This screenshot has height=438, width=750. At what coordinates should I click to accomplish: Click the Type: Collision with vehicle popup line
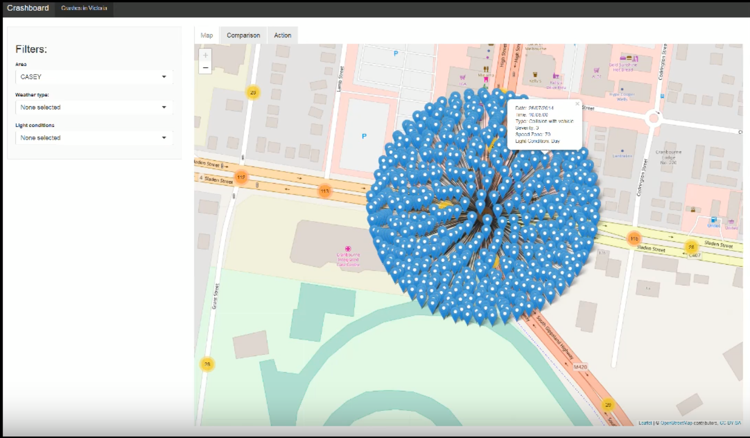[544, 121]
